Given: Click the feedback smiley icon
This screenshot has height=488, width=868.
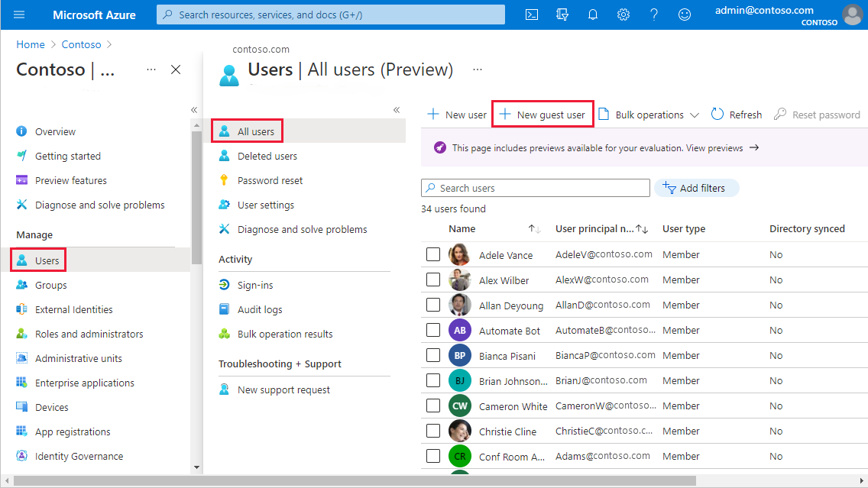Looking at the screenshot, I should click(x=685, y=15).
